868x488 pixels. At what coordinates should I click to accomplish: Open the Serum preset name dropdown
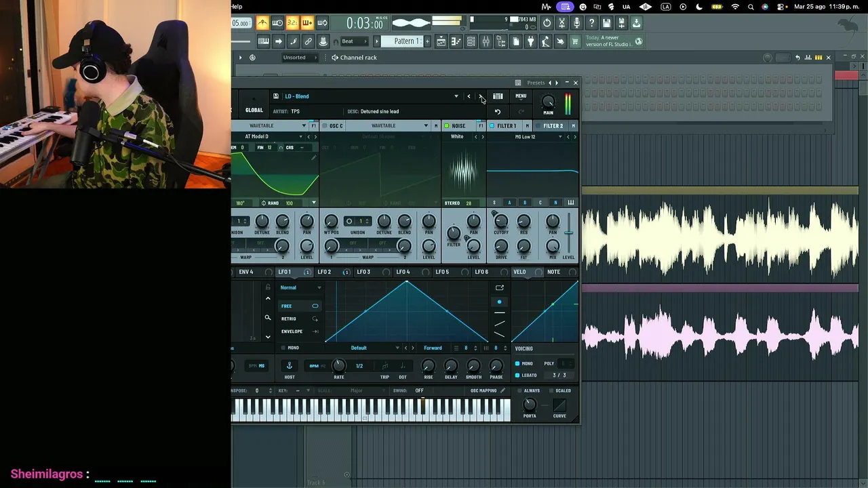pos(456,96)
